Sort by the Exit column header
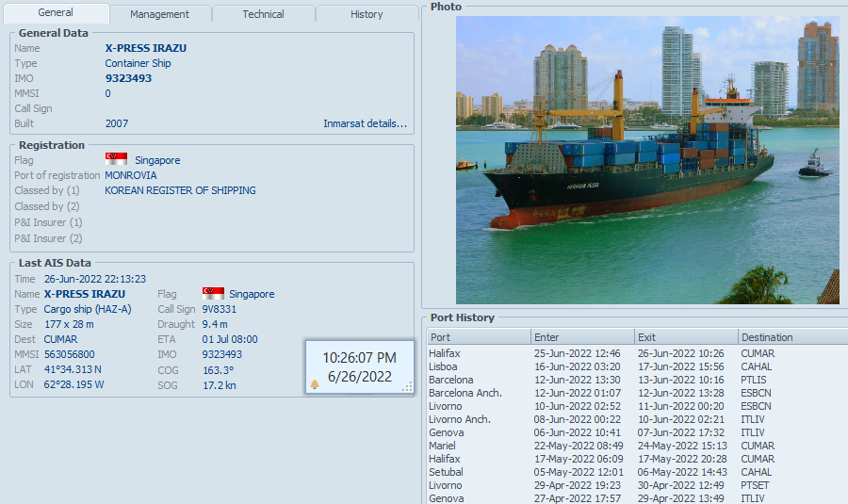Viewport: 848px width, 504px height. coord(686,337)
